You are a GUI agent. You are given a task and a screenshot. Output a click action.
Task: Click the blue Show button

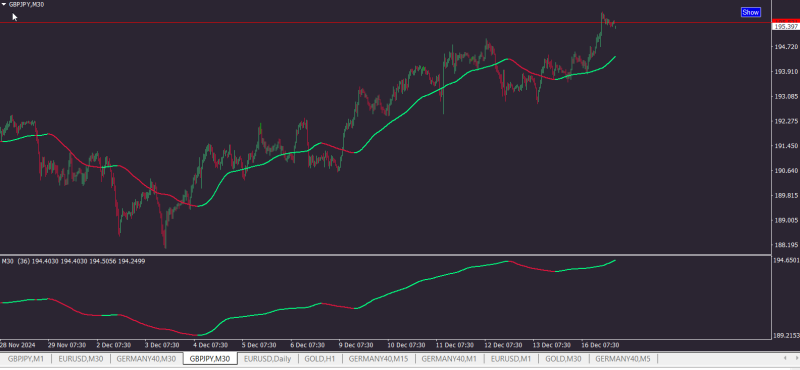pos(751,12)
